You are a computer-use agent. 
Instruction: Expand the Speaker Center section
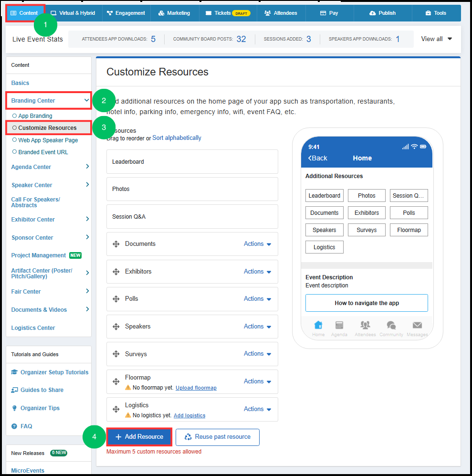(x=87, y=185)
